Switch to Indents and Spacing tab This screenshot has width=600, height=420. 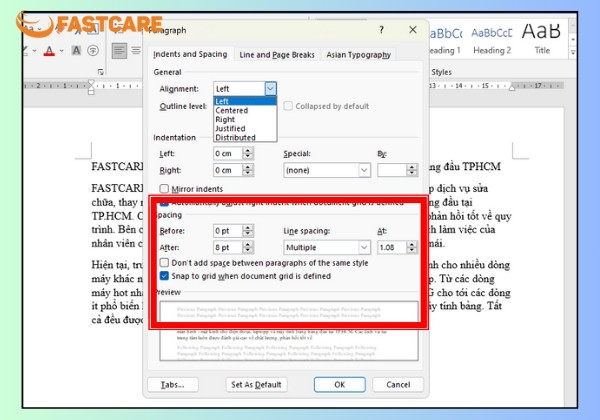tap(190, 54)
